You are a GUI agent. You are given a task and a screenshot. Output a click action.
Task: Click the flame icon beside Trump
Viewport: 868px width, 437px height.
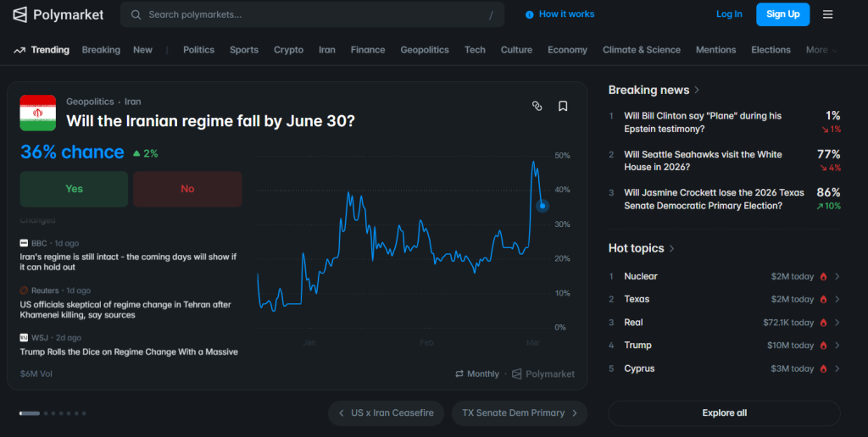point(823,346)
